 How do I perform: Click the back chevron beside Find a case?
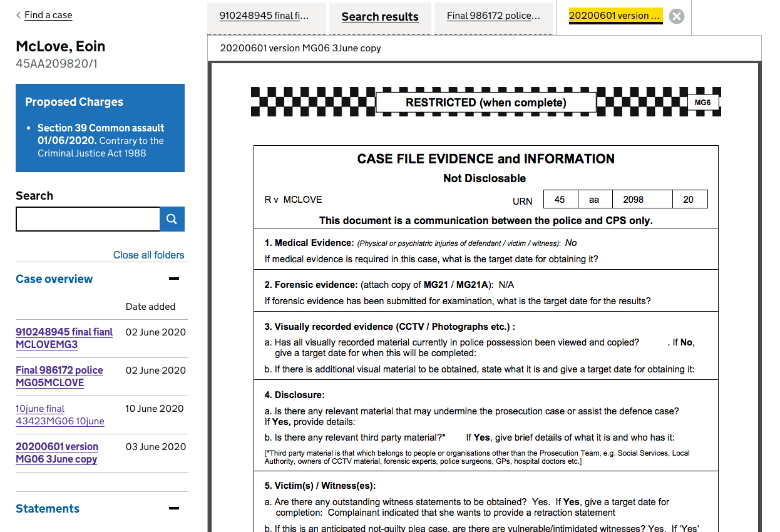(19, 15)
